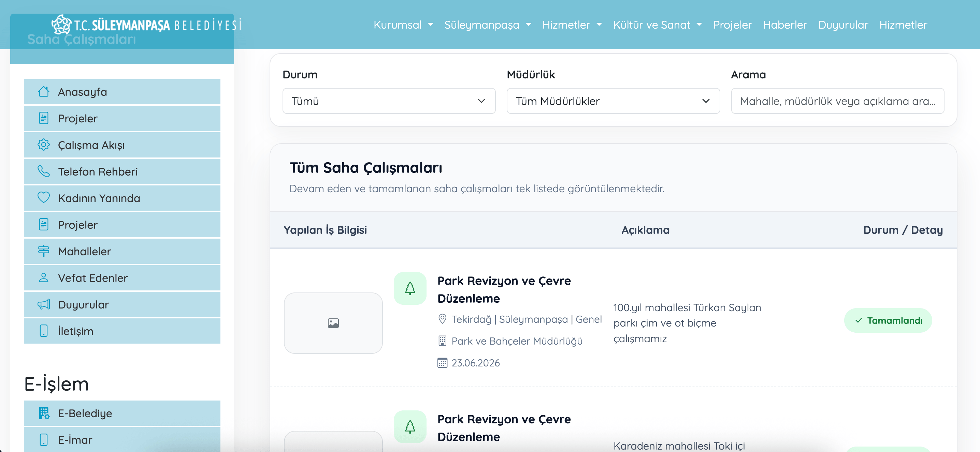
Task: Click the 100.yıl mahallesi Türkan Saylan description
Action: [x=687, y=323]
